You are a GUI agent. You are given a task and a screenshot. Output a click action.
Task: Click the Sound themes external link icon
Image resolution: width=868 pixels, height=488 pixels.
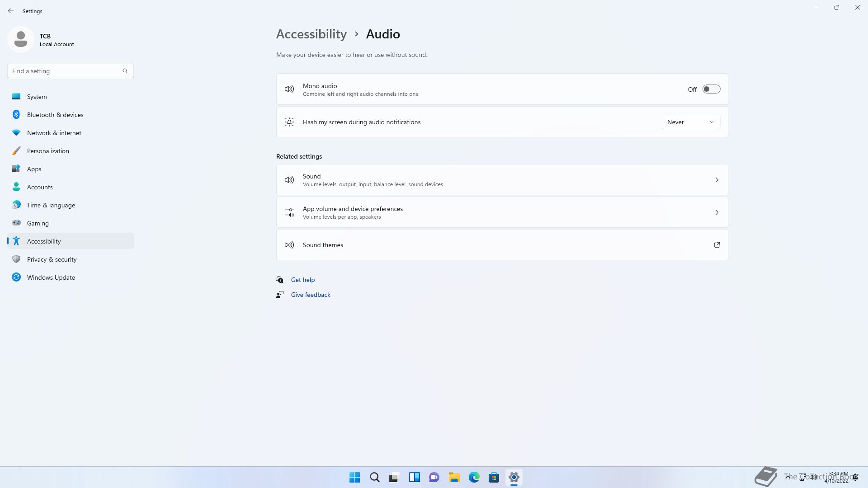717,245
